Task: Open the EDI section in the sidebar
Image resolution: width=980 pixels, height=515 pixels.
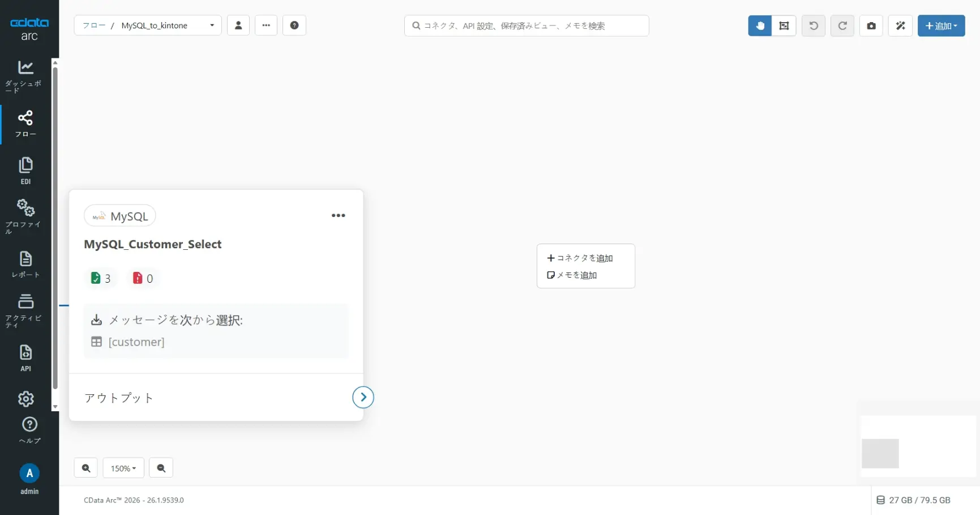Action: 25,171
